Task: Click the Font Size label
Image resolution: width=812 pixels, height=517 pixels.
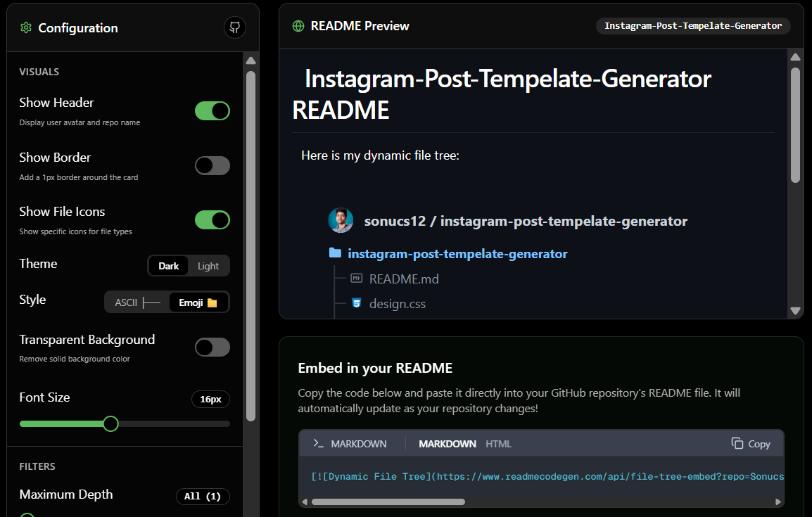Action: (x=44, y=397)
